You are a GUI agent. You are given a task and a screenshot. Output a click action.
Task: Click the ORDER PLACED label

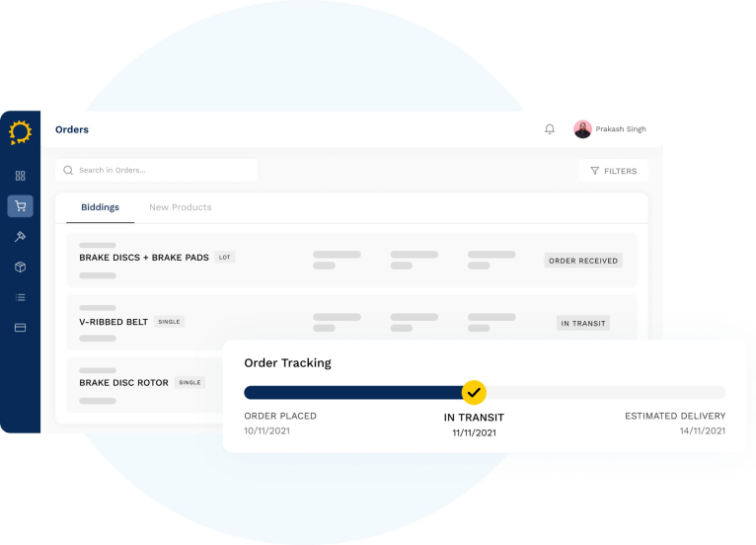280,416
